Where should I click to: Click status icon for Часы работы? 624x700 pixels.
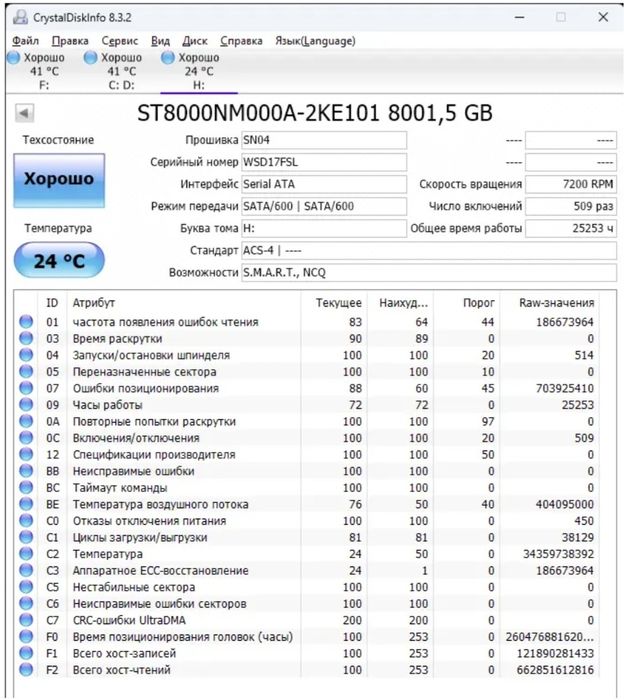26,404
